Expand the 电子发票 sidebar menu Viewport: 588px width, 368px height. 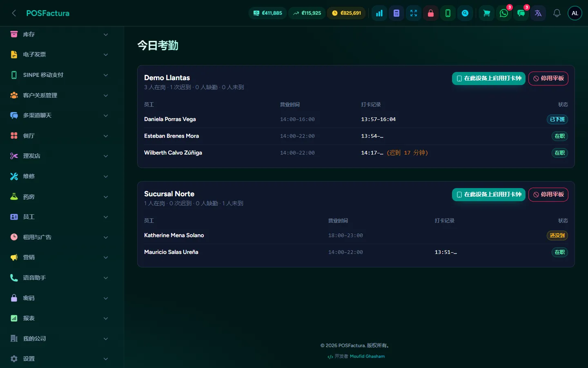coord(60,54)
